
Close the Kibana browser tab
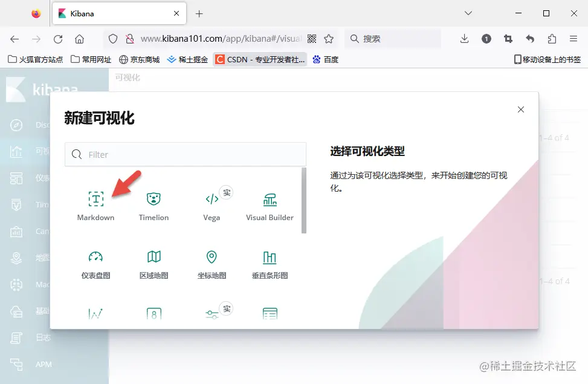176,13
